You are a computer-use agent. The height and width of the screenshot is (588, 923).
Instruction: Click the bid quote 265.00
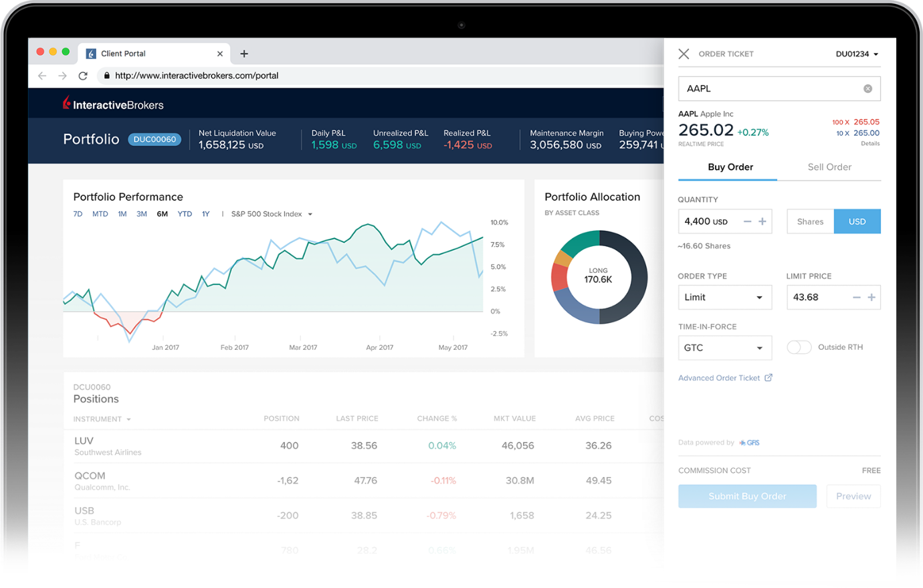click(866, 133)
